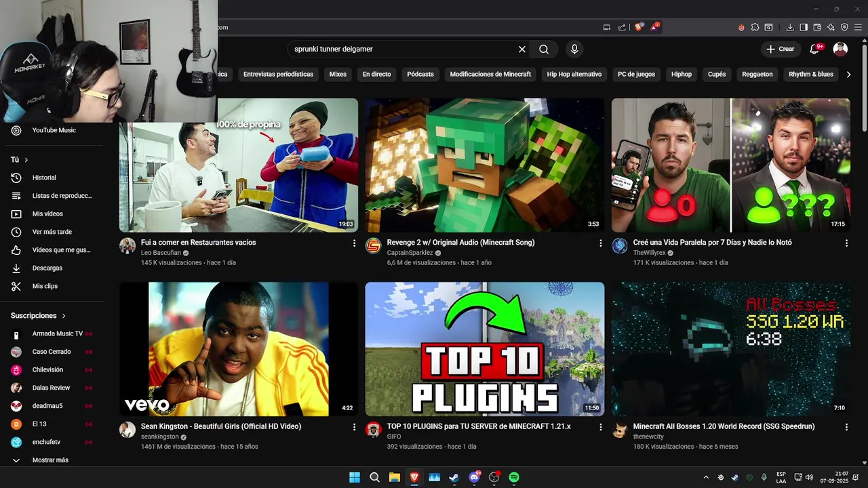
Task: Open Spotify from the taskbar
Action: [514, 477]
